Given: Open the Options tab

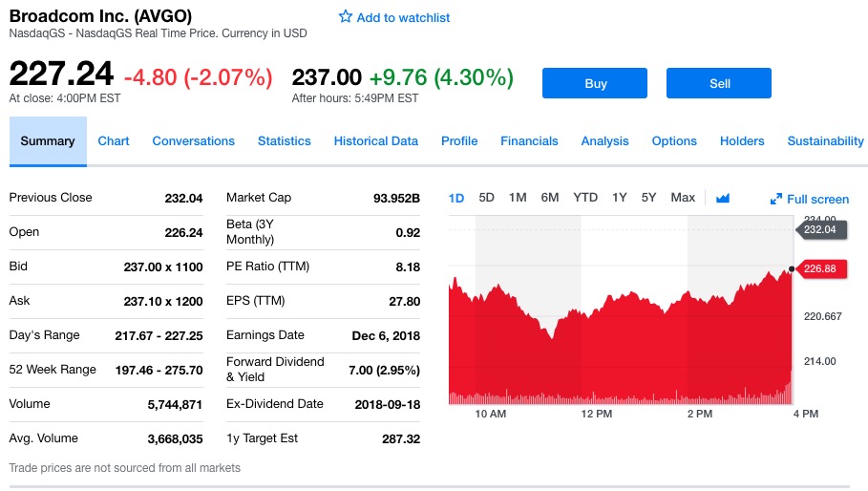Looking at the screenshot, I should point(674,141).
